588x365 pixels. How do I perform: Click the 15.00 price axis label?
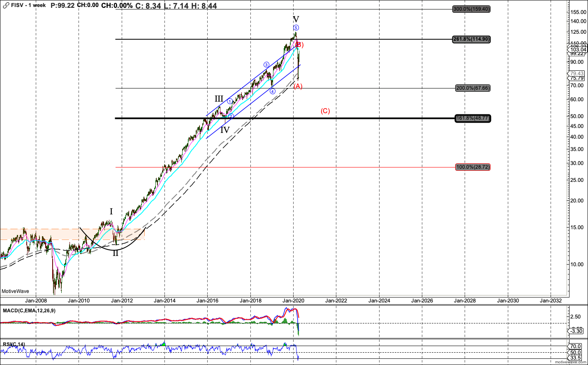[577, 228]
